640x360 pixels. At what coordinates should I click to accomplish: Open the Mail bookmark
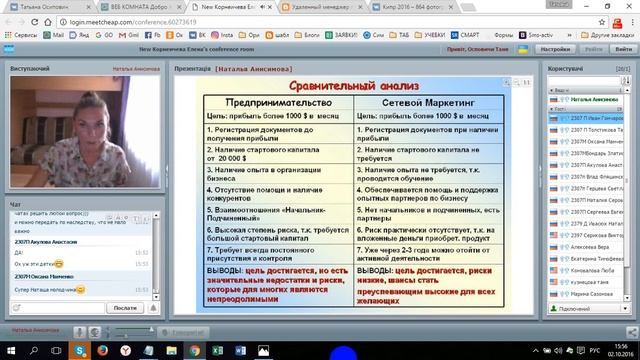53,35
